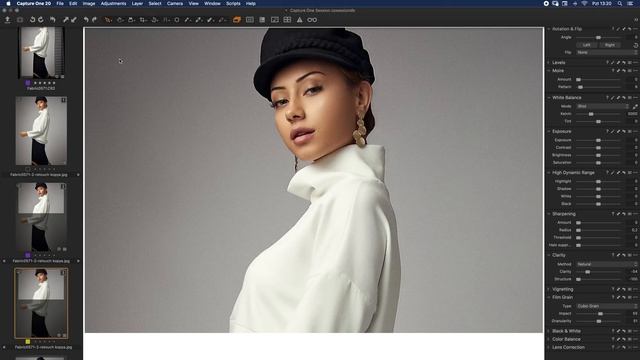The width and height of the screenshot is (640, 360).
Task: Open macOS Spotlight search icon
Action: [620, 3]
